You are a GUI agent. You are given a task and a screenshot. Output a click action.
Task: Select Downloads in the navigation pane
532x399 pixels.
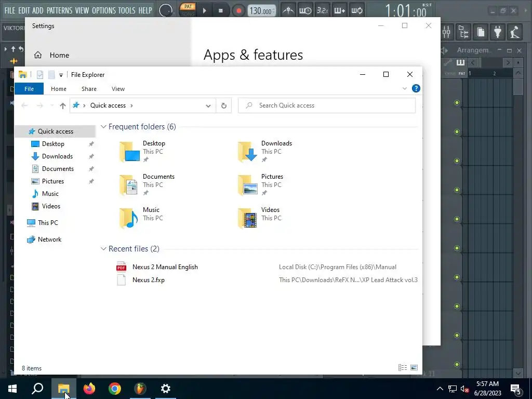click(x=57, y=156)
